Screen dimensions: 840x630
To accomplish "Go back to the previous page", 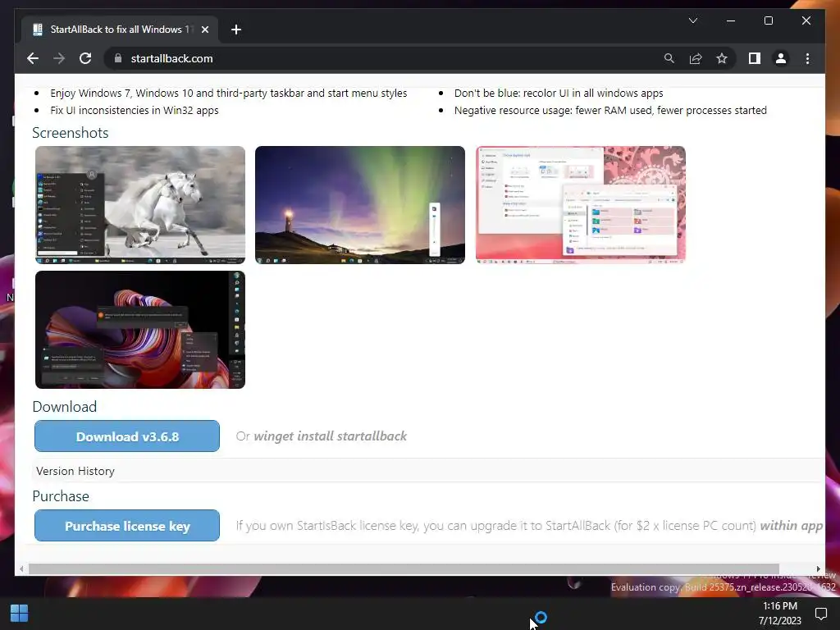I will coord(33,58).
